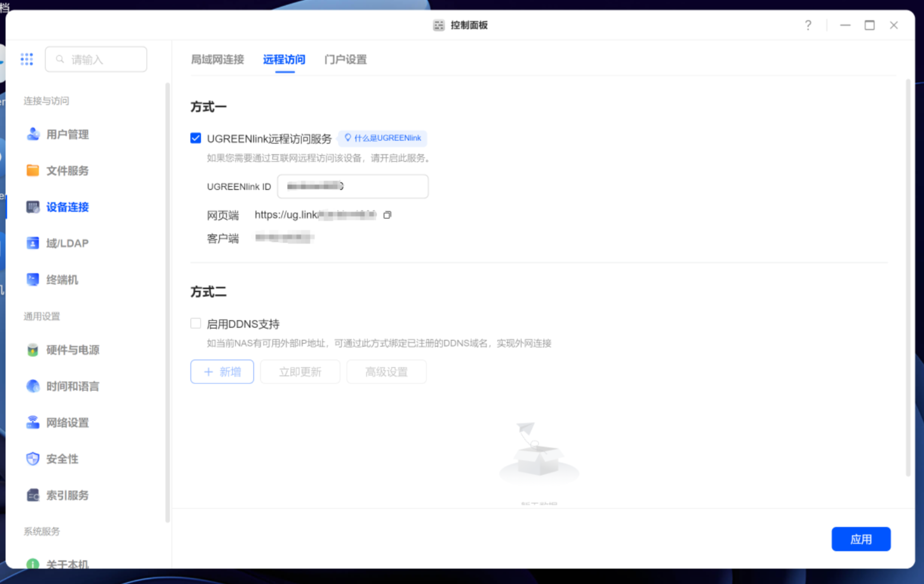Click the Device Connection (设备连接) icon
Screen dimensions: 924x584
(x=33, y=207)
